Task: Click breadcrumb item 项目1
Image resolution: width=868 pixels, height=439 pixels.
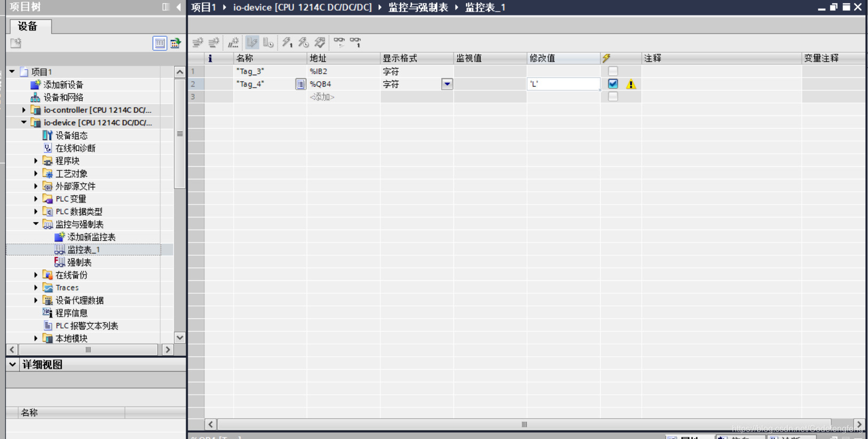Action: pyautogui.click(x=204, y=7)
